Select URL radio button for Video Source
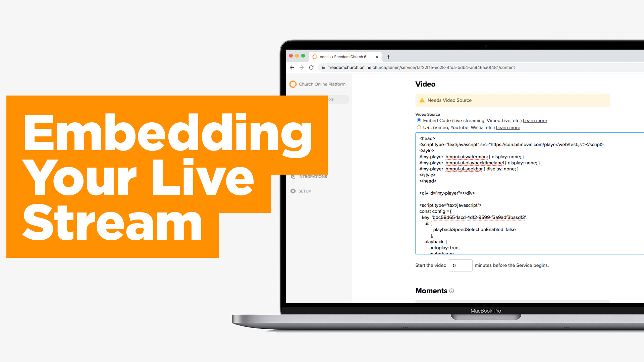Image resolution: width=644 pixels, height=362 pixels. pyautogui.click(x=418, y=127)
